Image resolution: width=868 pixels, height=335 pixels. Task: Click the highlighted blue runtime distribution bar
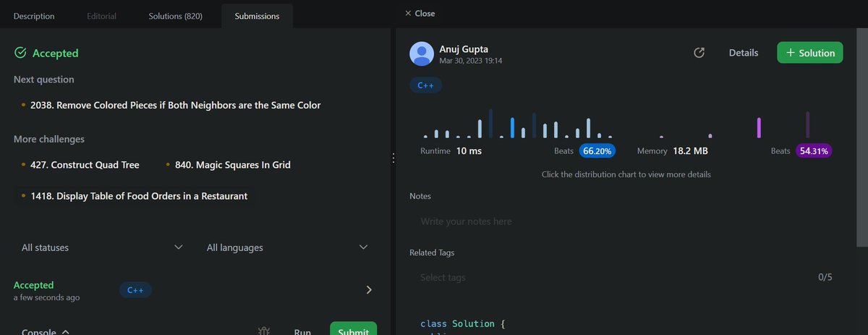(512, 128)
